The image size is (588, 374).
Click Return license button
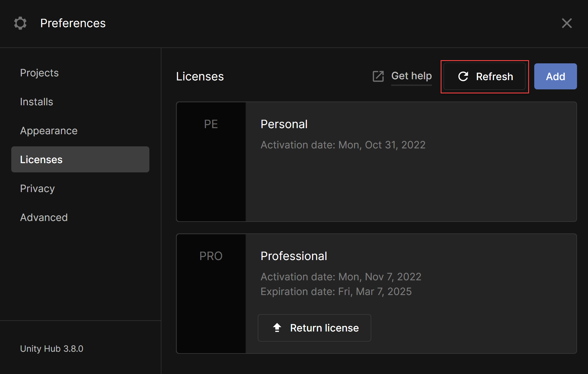point(314,328)
